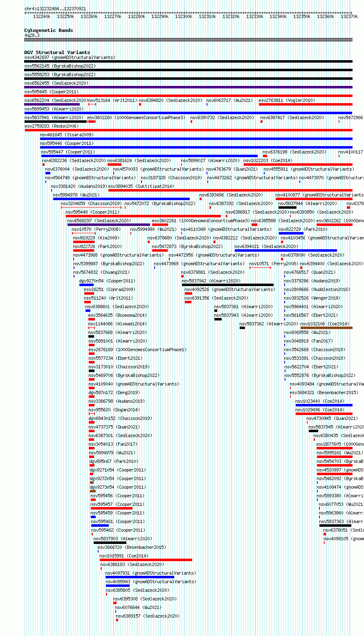Open the dgv9270n54 Cooper2011 label

coord(107,281)
